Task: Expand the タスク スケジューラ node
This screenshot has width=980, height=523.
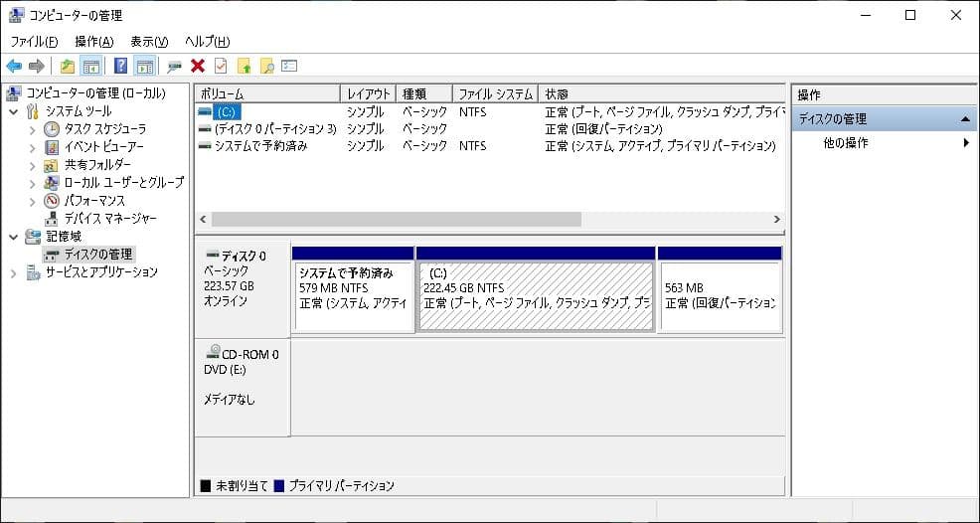Action: (x=33, y=130)
